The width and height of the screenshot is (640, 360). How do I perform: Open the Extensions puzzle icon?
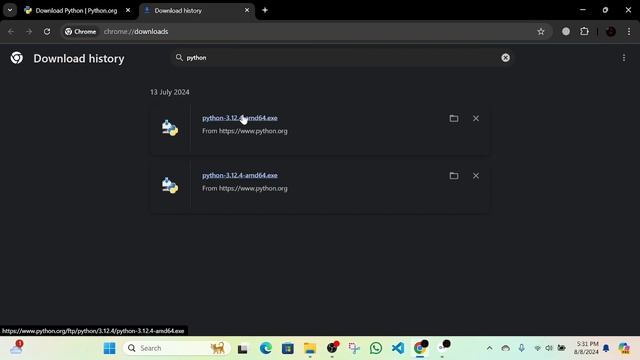pyautogui.click(x=584, y=31)
